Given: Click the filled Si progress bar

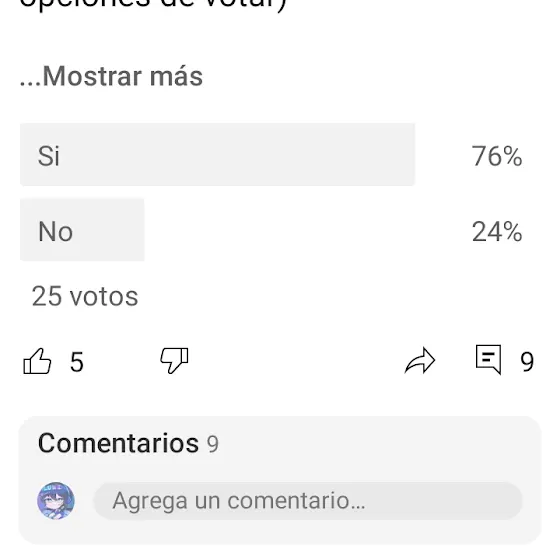Looking at the screenshot, I should coord(218,155).
